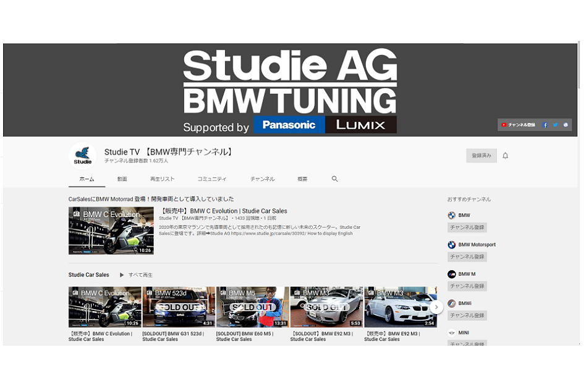Select the ホーム tab
The image size is (586, 392).
[x=87, y=179]
